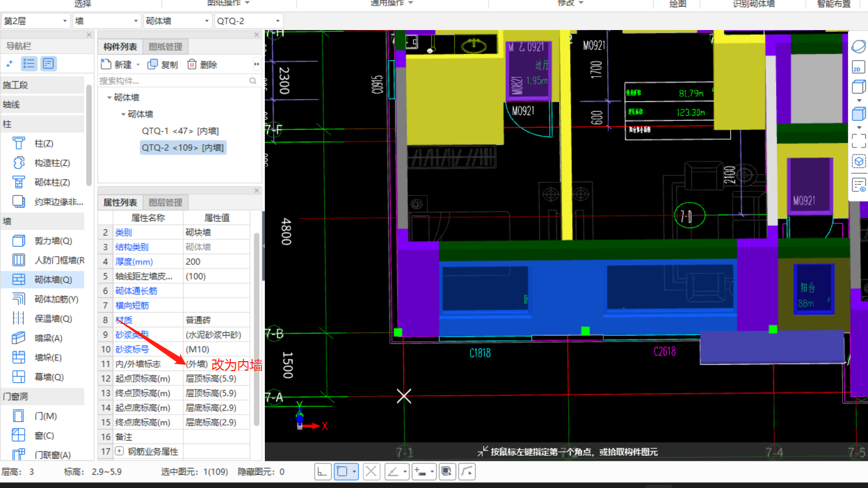Close the navigation bar panel
868x488 pixels.
click(89, 34)
